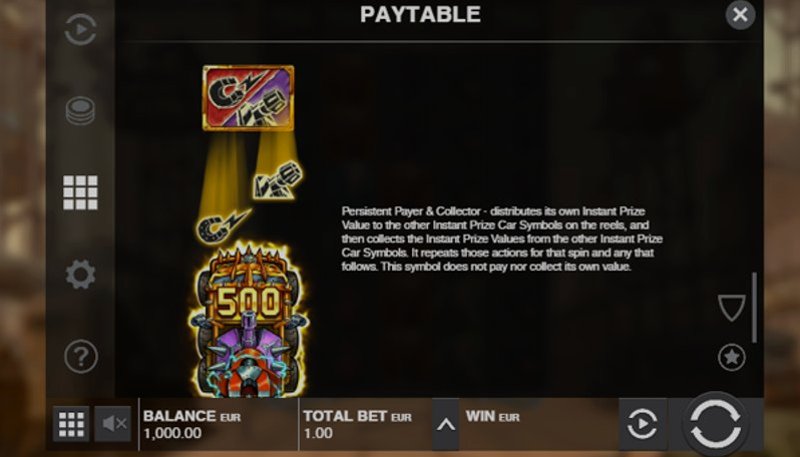Open the coin bet settings icon
Image resolution: width=800 pixels, height=457 pixels.
(81, 111)
